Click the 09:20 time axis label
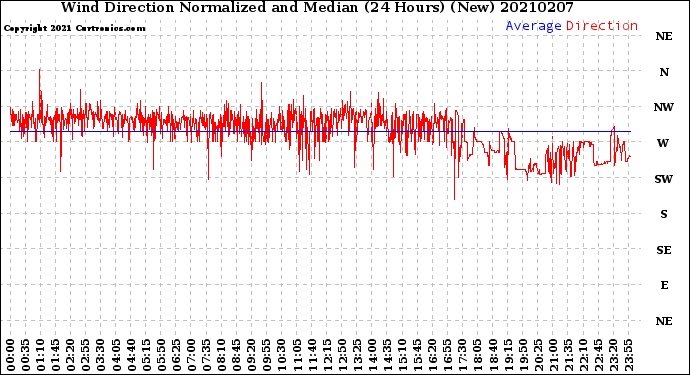This screenshot has height=375, width=690. pyautogui.click(x=252, y=355)
